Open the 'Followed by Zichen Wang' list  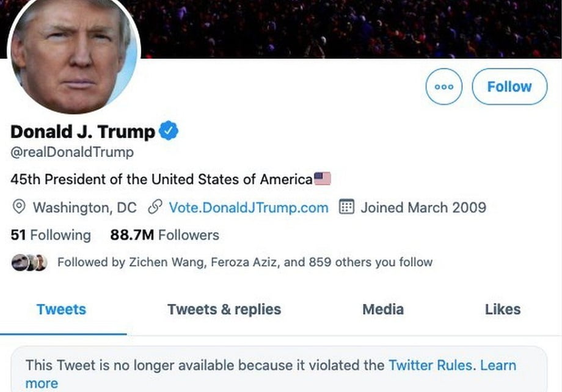click(244, 263)
